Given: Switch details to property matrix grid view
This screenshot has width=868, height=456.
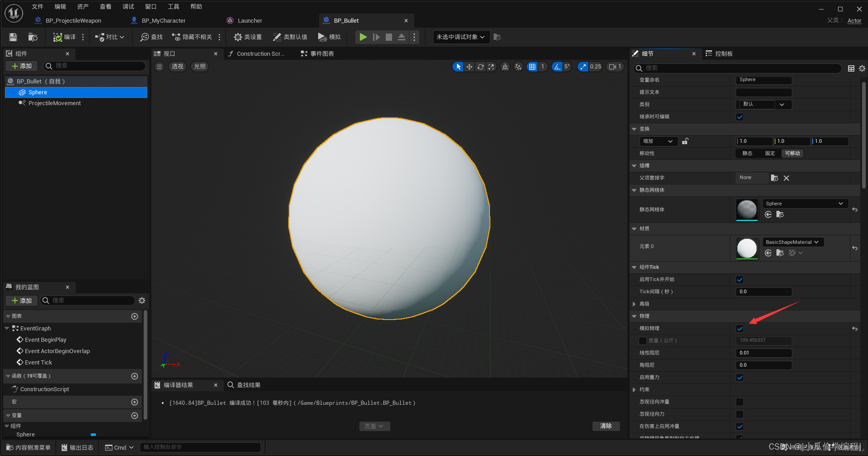Looking at the screenshot, I should [x=851, y=68].
